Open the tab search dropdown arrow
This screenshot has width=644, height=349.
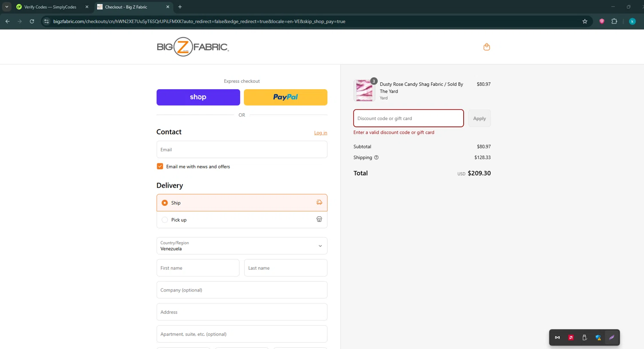click(7, 7)
